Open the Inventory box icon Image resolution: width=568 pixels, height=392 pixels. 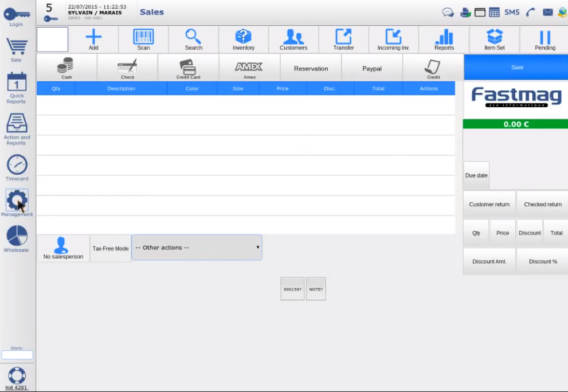click(x=244, y=38)
